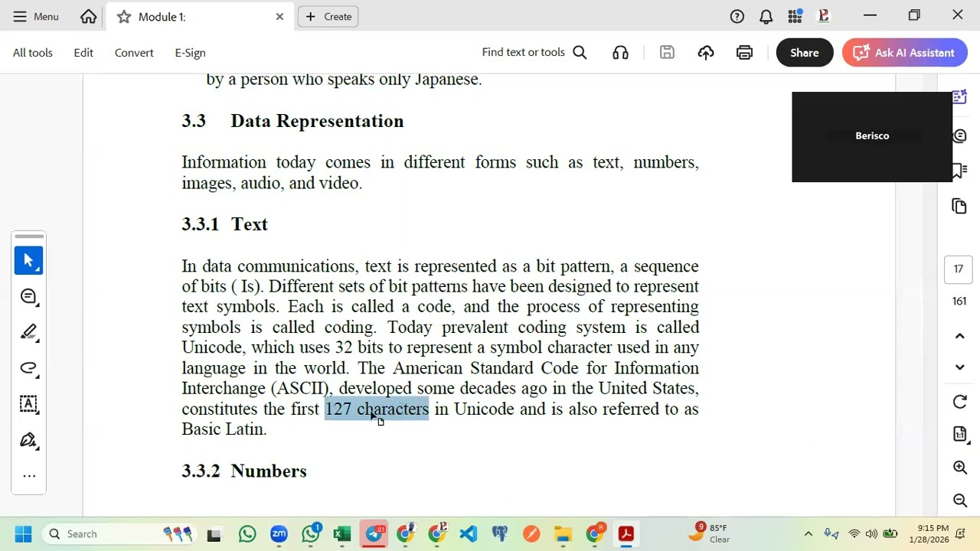Click the taskbar Search box
This screenshot has width=980, height=551.
click(121, 533)
